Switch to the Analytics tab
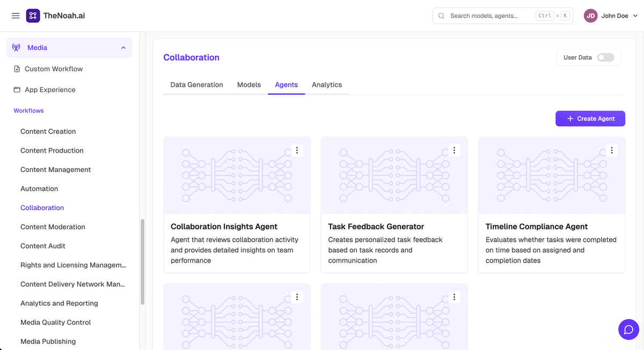644x350 pixels. click(327, 85)
